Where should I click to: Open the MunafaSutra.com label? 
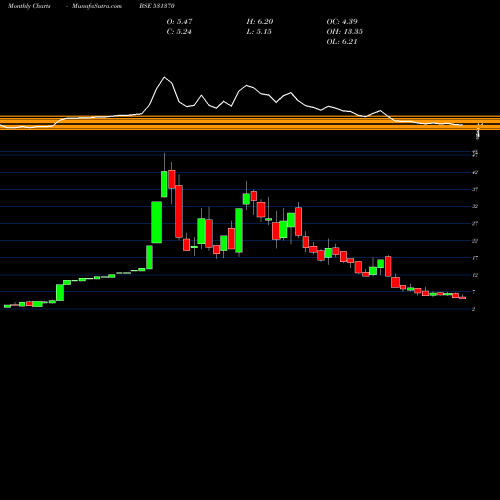tap(97, 6)
